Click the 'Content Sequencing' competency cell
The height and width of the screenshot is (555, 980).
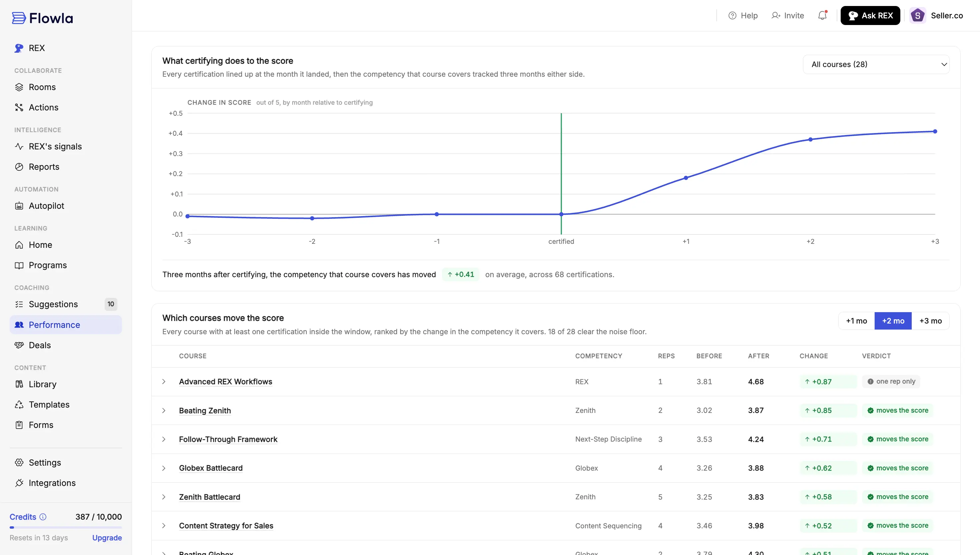(608, 526)
